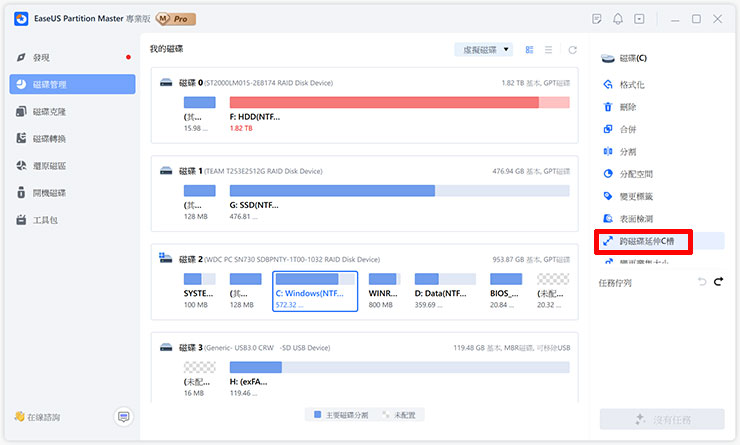Click the 磁碟 0 drive icon
740x445 pixels.
point(166,83)
